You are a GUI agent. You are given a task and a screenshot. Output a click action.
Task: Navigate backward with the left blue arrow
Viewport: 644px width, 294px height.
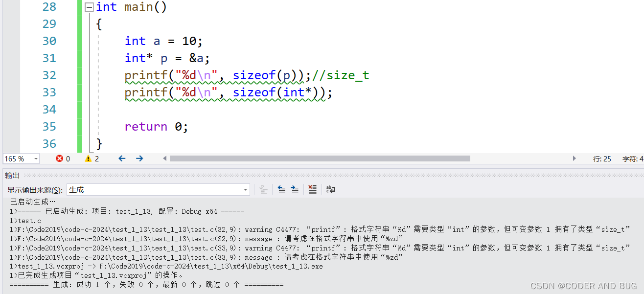pyautogui.click(x=122, y=158)
